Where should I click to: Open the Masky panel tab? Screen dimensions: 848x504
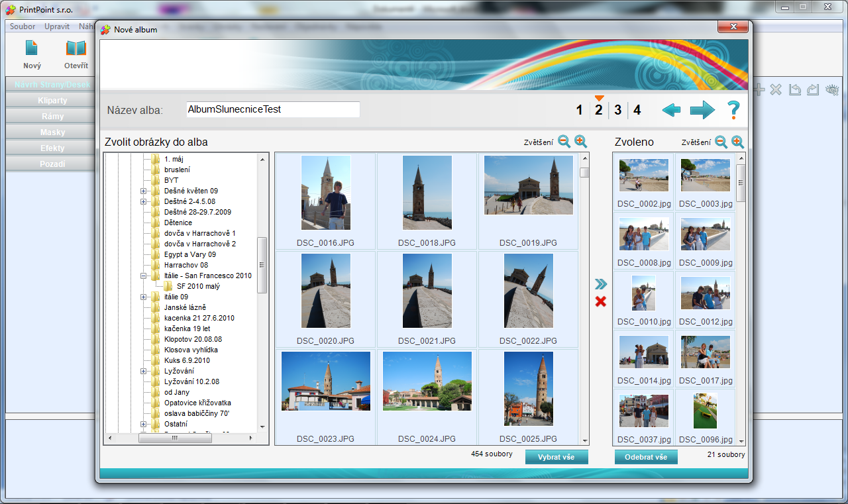pos(52,132)
